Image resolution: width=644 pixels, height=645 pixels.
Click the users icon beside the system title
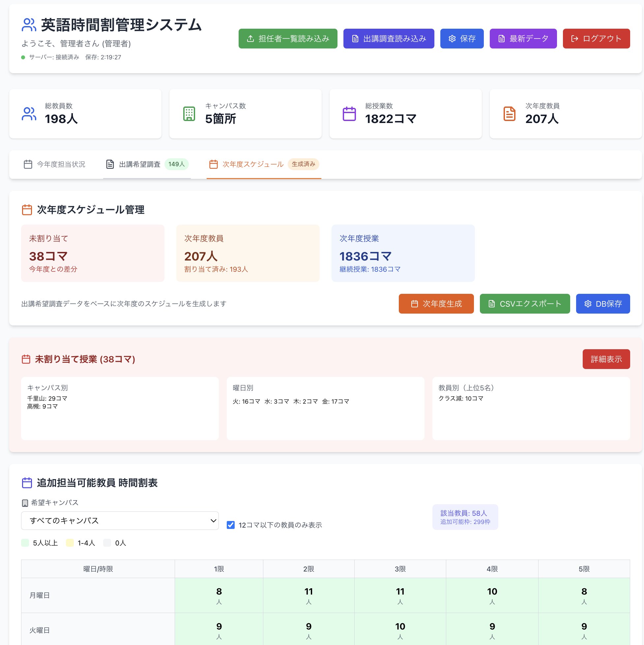click(x=29, y=25)
